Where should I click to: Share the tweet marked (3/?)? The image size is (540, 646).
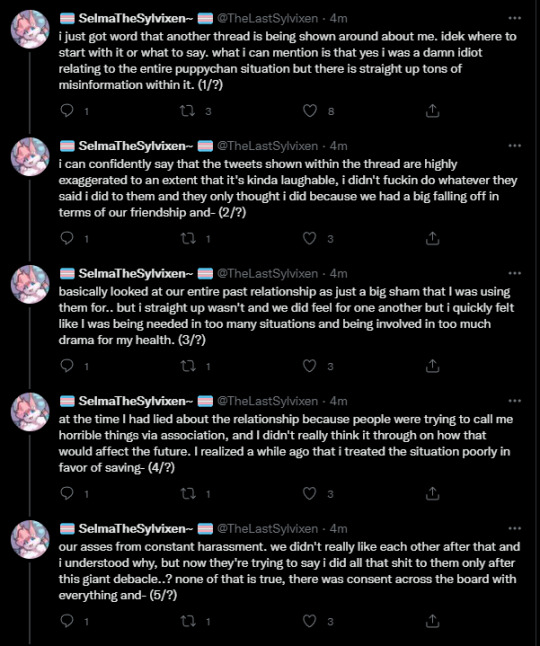(432, 366)
